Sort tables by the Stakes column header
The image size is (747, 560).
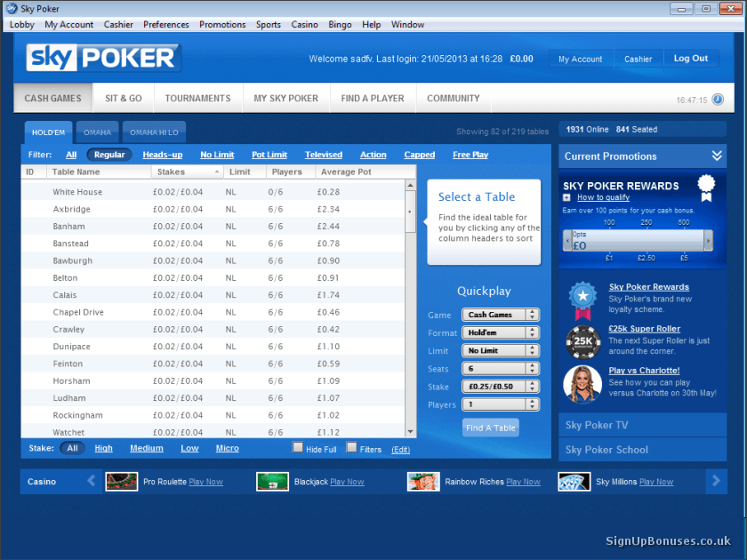[188, 172]
